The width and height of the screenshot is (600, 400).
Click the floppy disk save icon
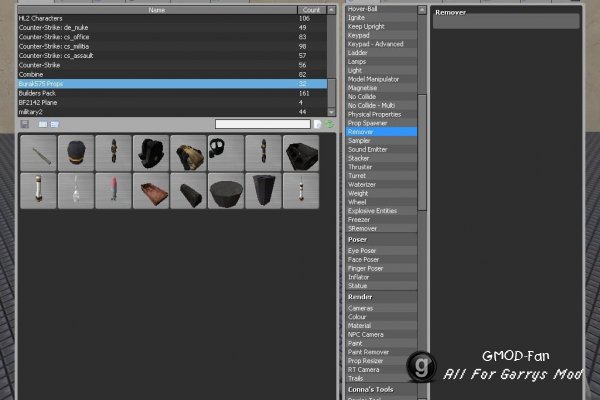tap(24, 124)
